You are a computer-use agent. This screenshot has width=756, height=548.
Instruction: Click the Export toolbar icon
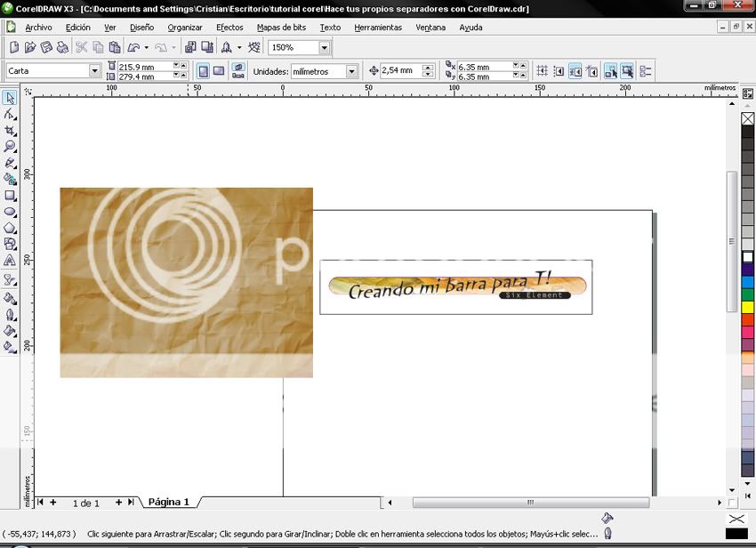pyautogui.click(x=207, y=47)
